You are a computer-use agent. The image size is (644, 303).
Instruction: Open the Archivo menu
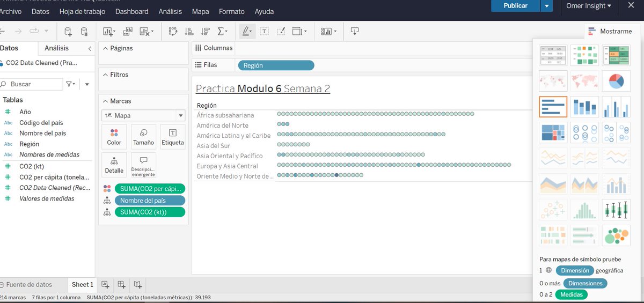point(11,11)
